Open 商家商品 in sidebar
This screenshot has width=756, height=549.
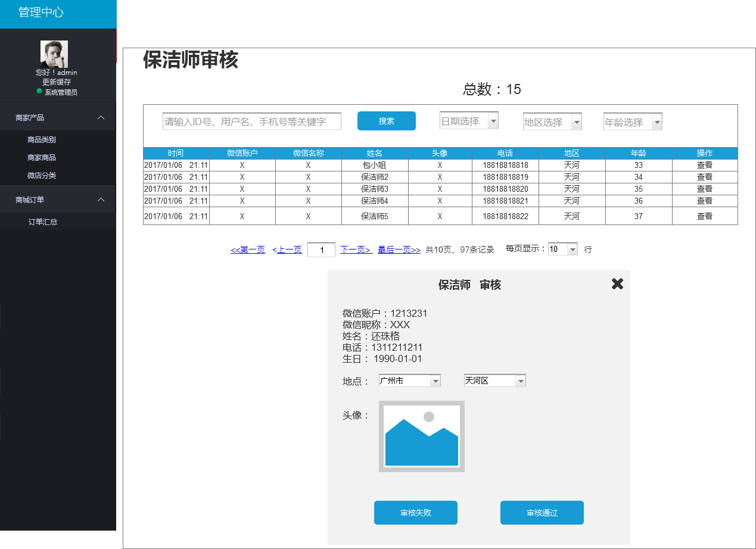42,158
